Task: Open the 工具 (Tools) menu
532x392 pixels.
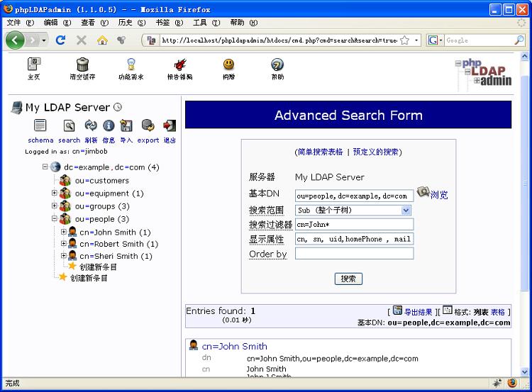Action: tap(204, 23)
